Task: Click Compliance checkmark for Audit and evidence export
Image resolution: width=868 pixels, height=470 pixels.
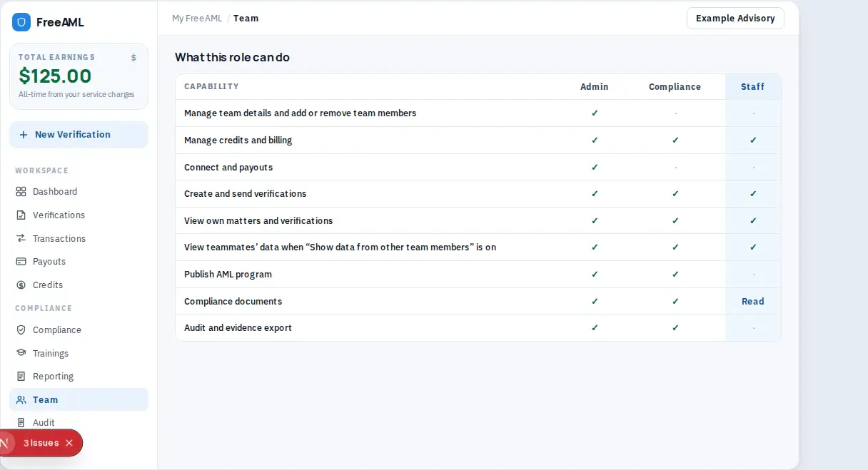Action: (x=675, y=328)
